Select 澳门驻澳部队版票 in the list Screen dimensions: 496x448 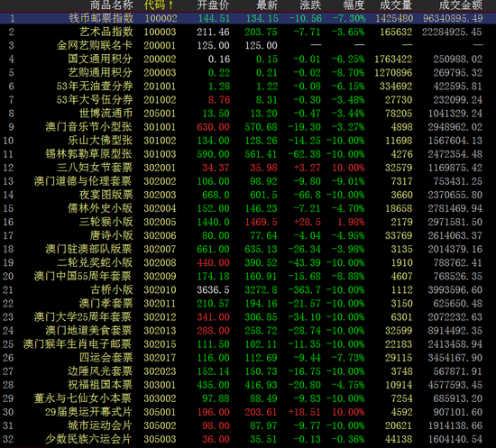(89, 249)
